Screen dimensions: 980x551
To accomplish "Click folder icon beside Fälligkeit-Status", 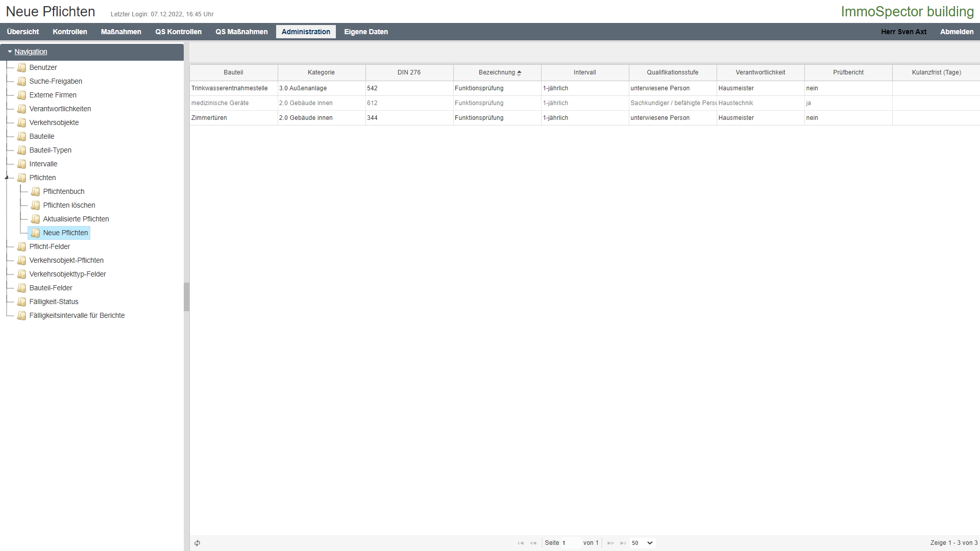I will [x=21, y=302].
